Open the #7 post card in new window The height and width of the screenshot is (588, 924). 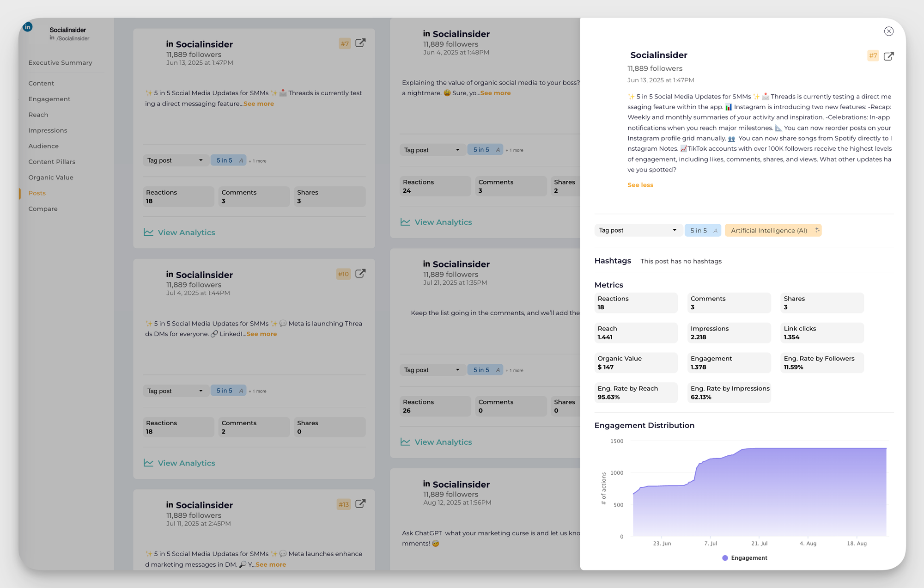coord(360,43)
